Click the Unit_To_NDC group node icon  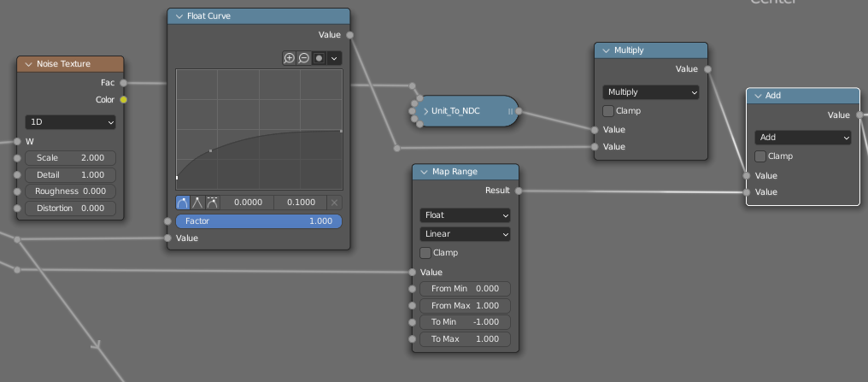coord(425,111)
